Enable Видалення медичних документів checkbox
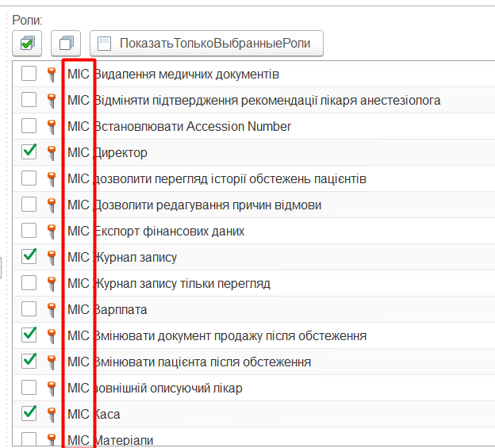Screen dimensions: 495x448 point(29,75)
